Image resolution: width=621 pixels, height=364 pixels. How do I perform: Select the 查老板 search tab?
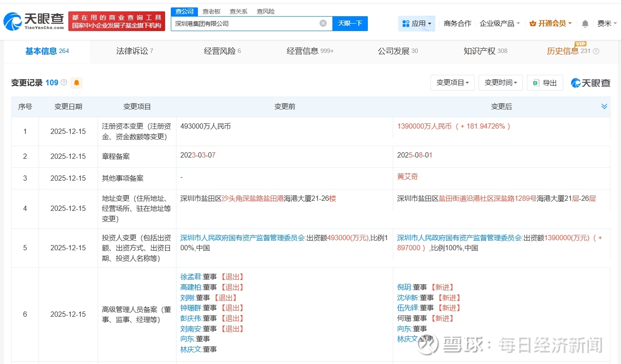coord(211,11)
